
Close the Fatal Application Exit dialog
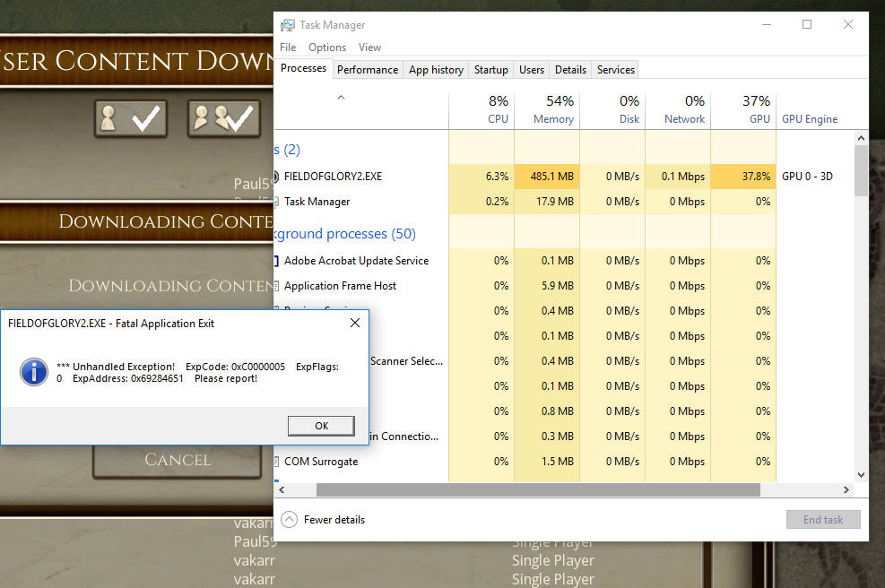click(354, 323)
